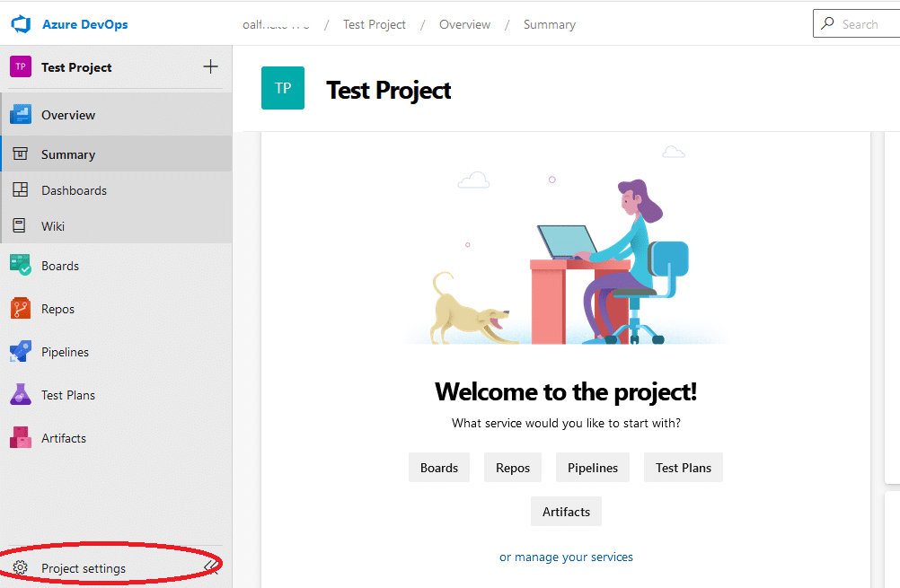The width and height of the screenshot is (900, 588).
Task: Click the Repos git icon
Action: coord(21,308)
